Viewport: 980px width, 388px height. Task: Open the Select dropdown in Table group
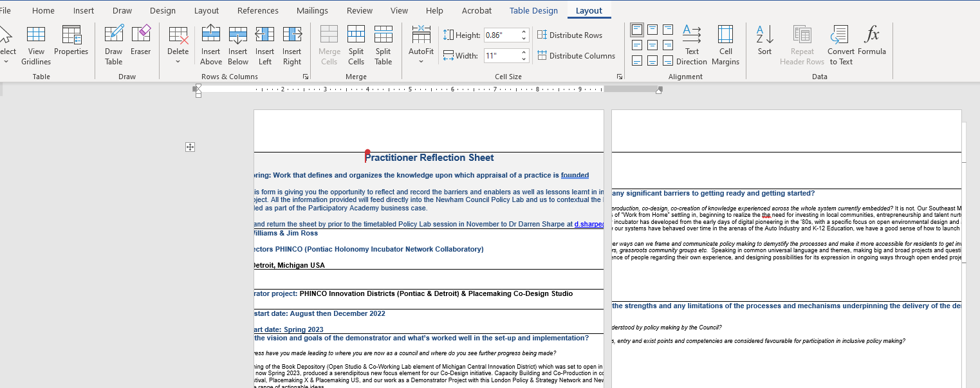(7, 45)
